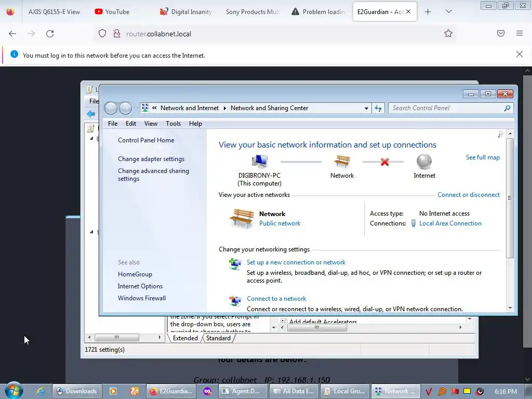Click the orange magnifier tray icon
The width and height of the screenshot is (532, 399).
tap(442, 392)
